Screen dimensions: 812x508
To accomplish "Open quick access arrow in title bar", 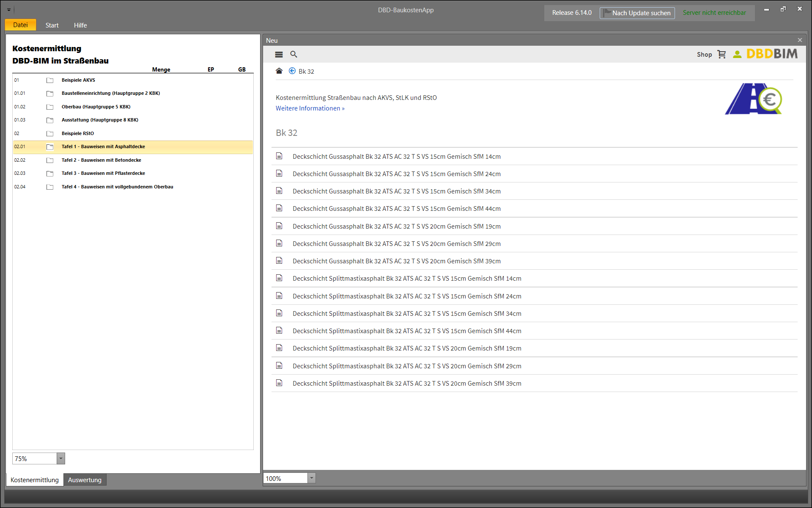I will pos(9,9).
